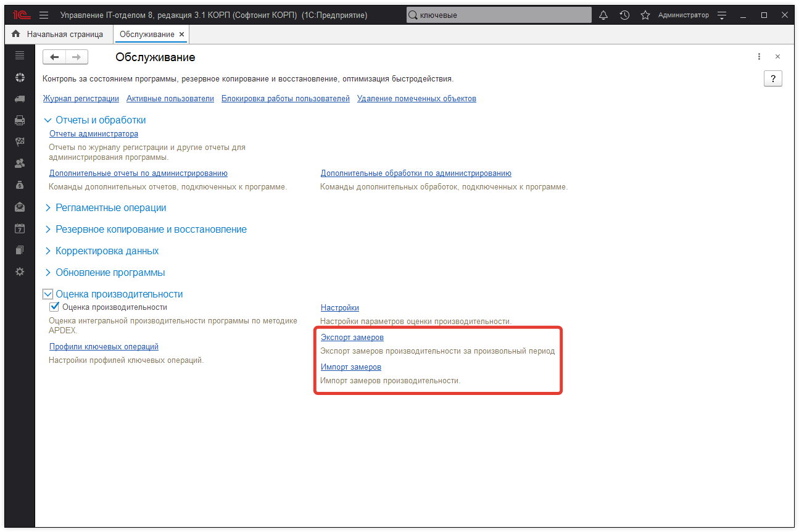Click the envelope icon in the sidebar

click(20, 207)
